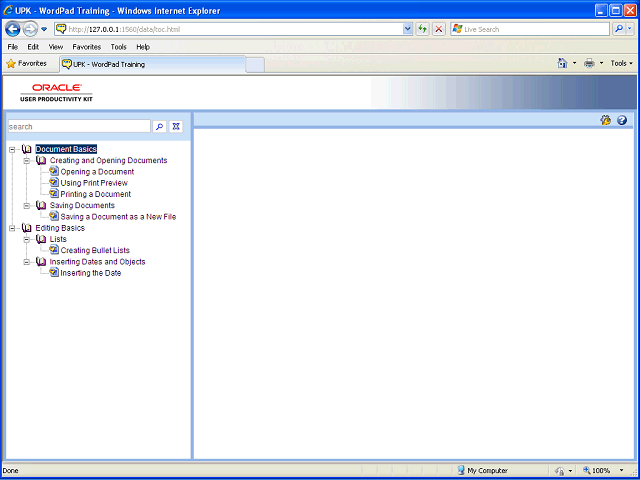Click the Printing a Document topic icon
This screenshot has width=640, height=480.
[54, 193]
